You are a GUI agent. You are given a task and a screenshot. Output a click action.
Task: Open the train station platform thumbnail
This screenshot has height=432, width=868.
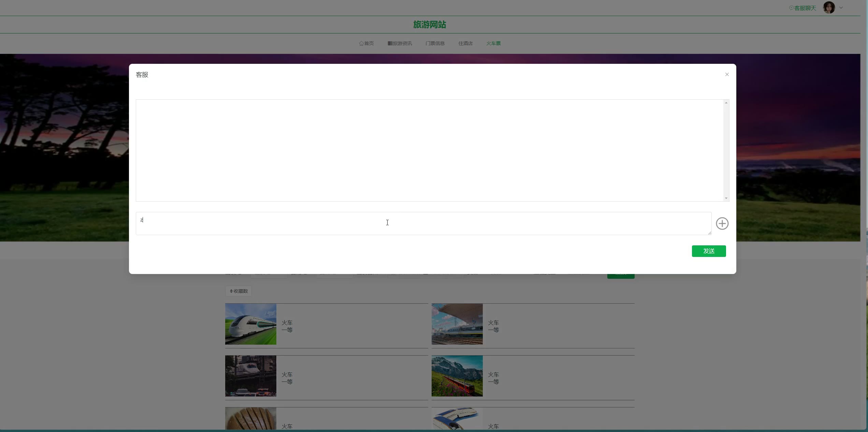click(457, 324)
